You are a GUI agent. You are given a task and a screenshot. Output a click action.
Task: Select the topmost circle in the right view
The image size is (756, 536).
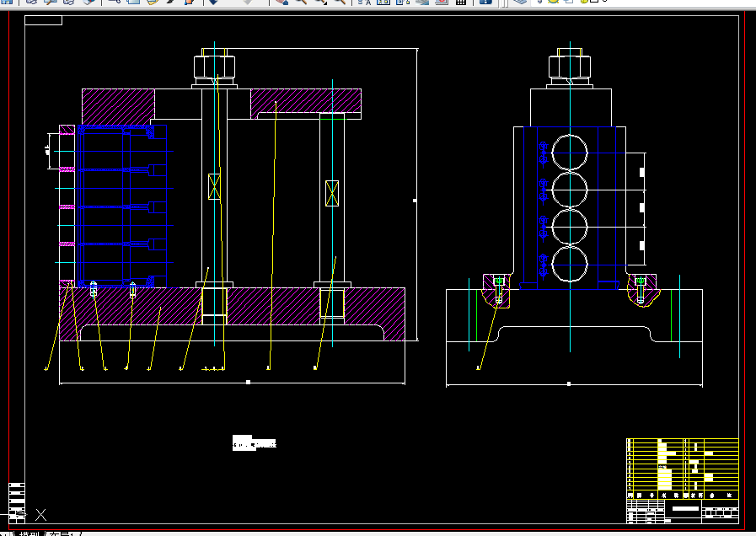pyautogui.click(x=570, y=153)
